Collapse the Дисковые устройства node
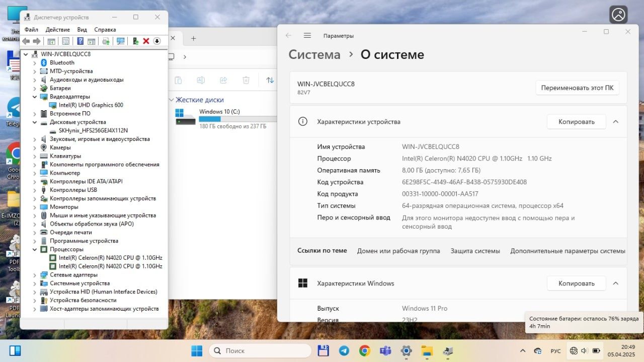The height and width of the screenshot is (362, 644). pos(35,122)
